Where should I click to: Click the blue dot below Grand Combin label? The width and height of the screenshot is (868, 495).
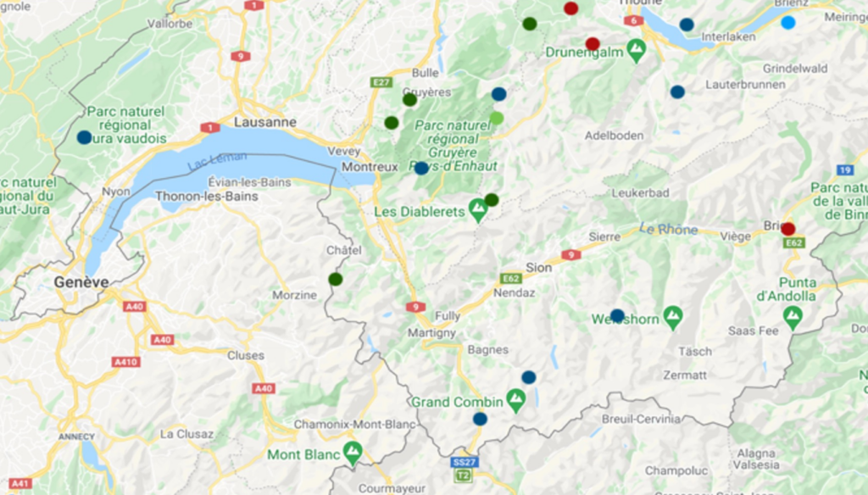480,420
